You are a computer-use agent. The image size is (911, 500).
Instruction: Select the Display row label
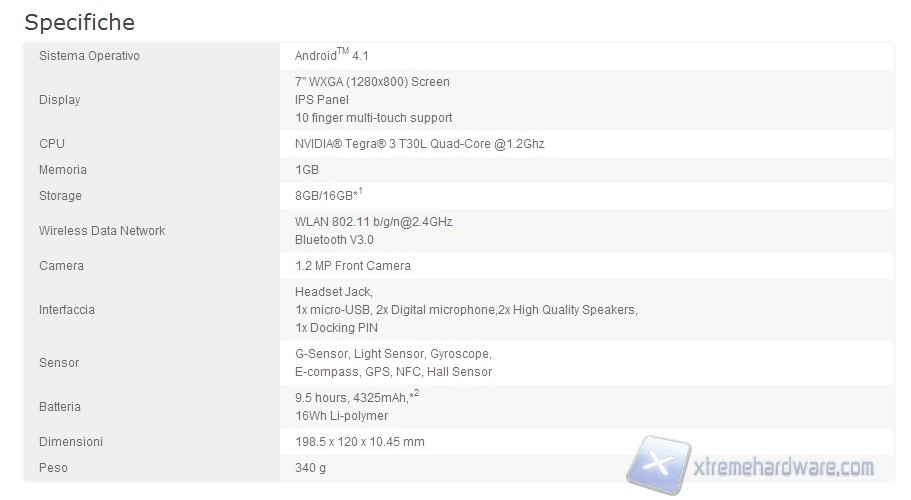[59, 100]
